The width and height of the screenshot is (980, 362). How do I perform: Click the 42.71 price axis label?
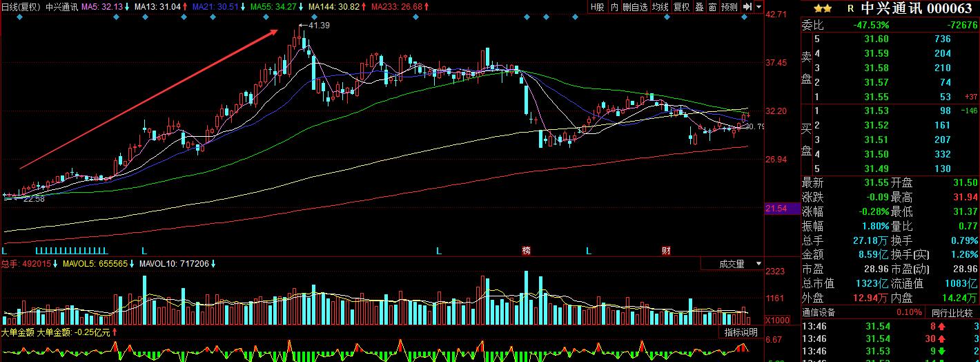click(778, 15)
